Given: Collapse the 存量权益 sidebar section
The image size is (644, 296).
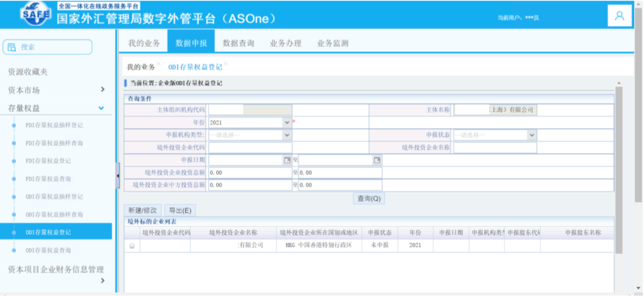Looking at the screenshot, I should tap(102, 108).
